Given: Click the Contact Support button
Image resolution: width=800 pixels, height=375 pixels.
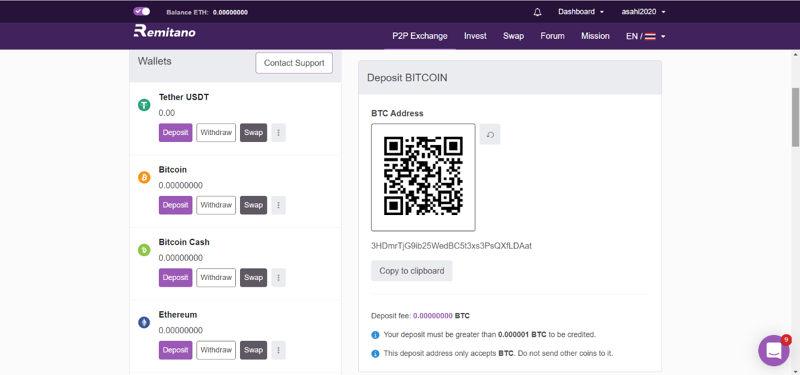Looking at the screenshot, I should pos(294,63).
